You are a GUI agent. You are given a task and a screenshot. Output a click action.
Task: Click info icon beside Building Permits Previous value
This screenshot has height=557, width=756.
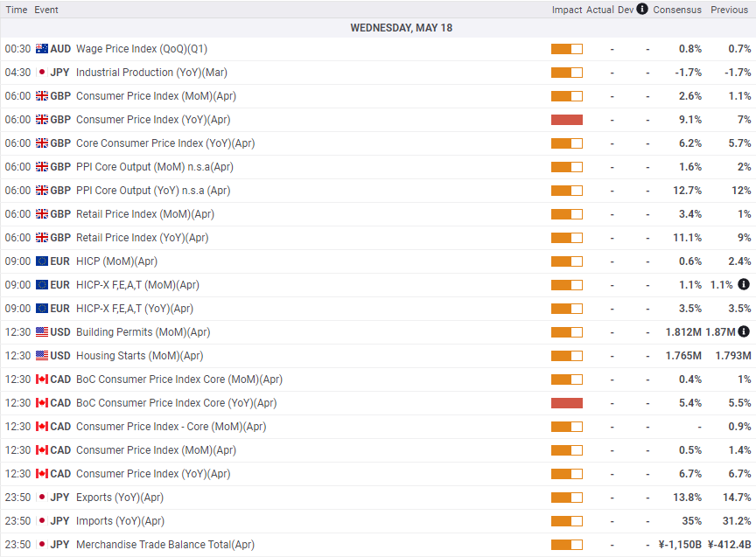pyautogui.click(x=744, y=331)
